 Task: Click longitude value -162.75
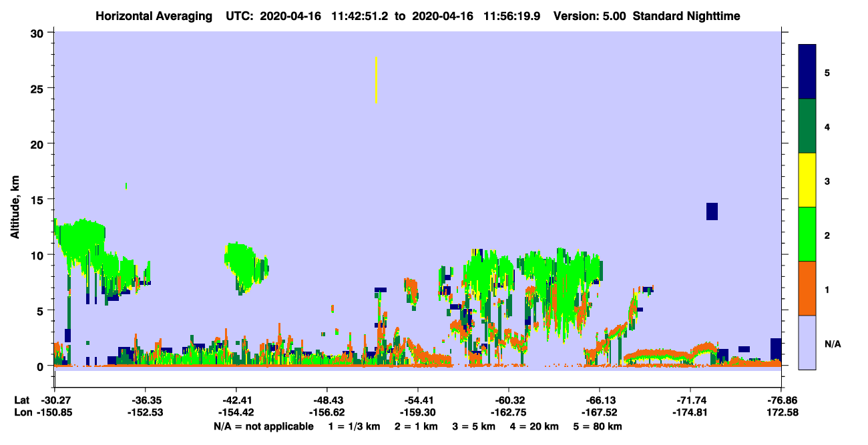coord(509,412)
